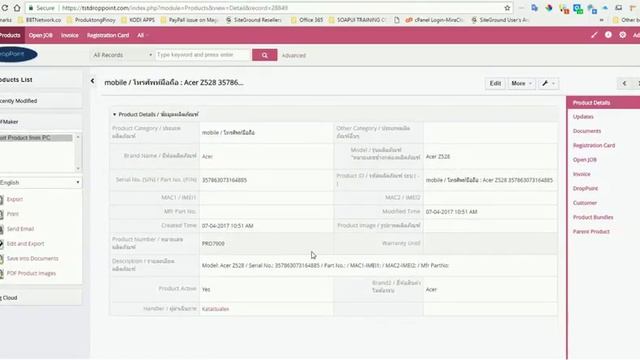
Task: Select created time 07-04-2017 10:51 AM
Action: 227,226
